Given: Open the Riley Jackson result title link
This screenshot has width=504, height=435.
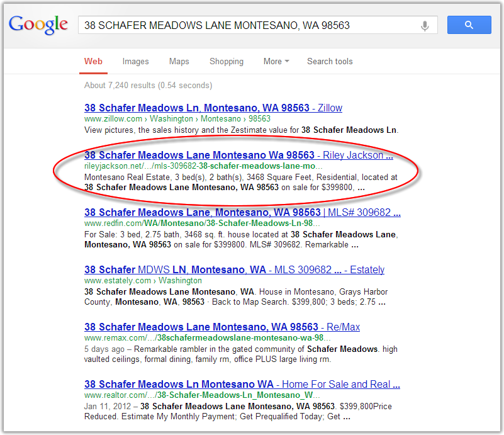Looking at the screenshot, I should click(238, 155).
